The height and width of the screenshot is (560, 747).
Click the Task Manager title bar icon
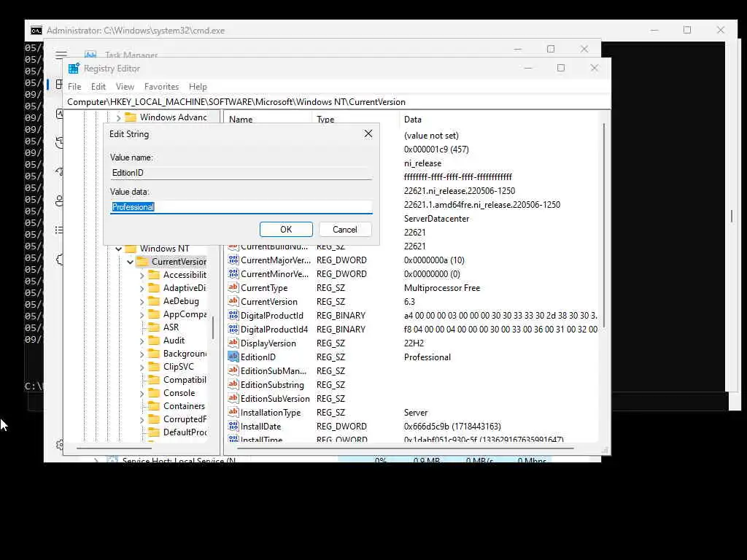pos(90,55)
